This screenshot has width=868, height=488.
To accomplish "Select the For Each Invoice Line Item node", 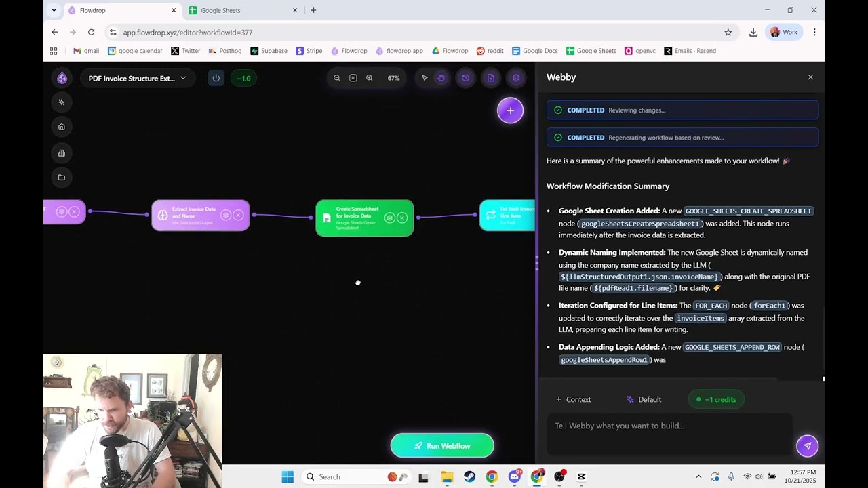I will pos(507,216).
